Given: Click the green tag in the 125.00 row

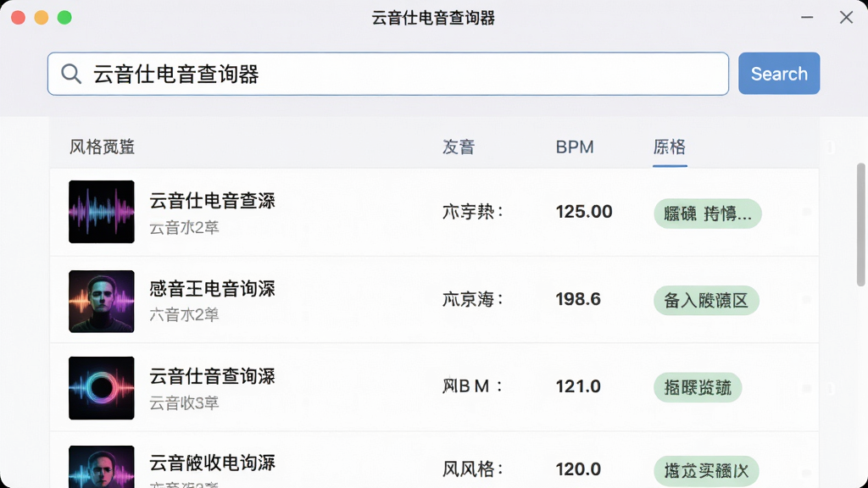Looking at the screenshot, I should tap(708, 213).
